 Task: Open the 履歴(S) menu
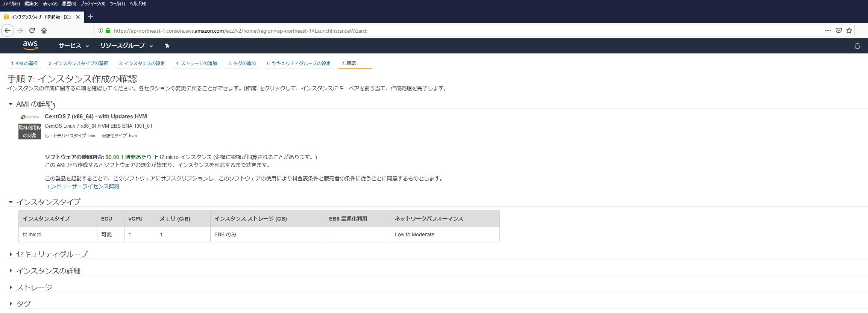[69, 4]
